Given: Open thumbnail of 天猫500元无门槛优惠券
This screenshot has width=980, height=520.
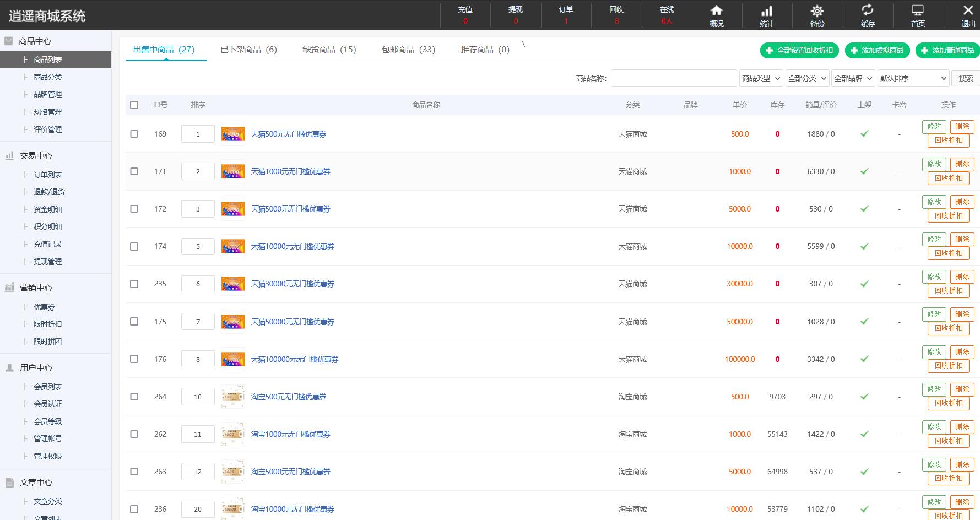Looking at the screenshot, I should pos(232,134).
